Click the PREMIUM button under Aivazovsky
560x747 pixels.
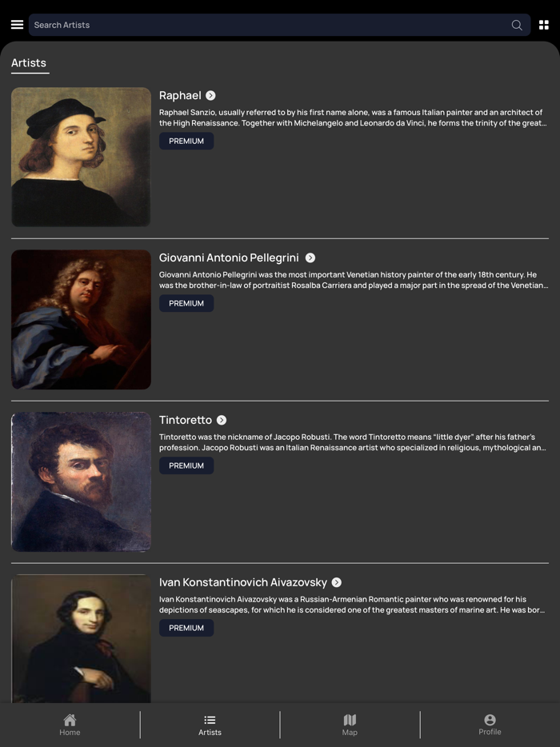186,628
